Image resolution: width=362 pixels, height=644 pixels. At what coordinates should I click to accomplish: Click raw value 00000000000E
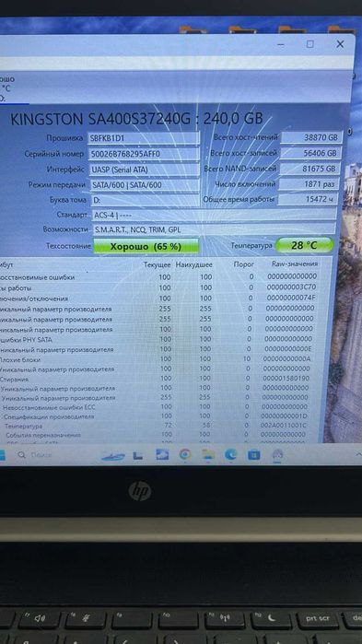pos(288,349)
